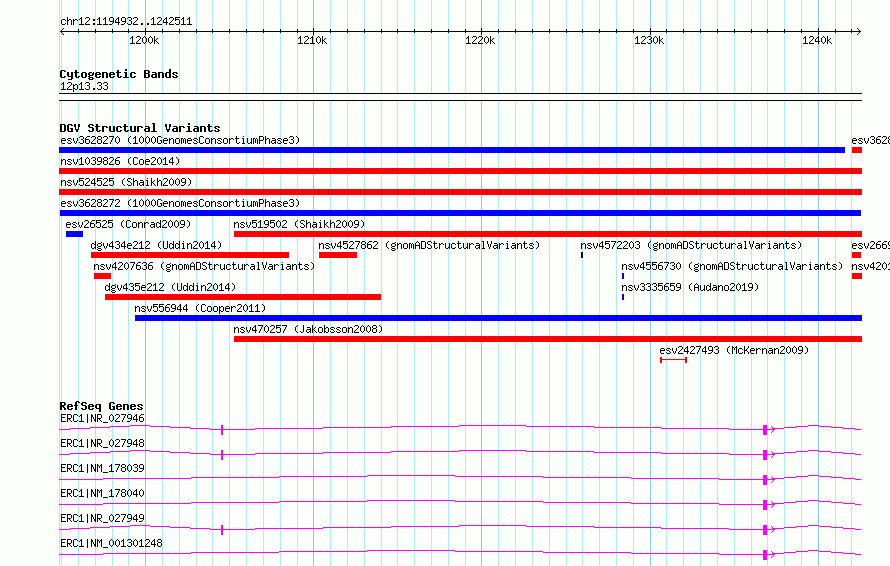Viewport: 890px width, 566px height.
Task: Click the RefSeq Genes track title
Action: [x=101, y=406]
